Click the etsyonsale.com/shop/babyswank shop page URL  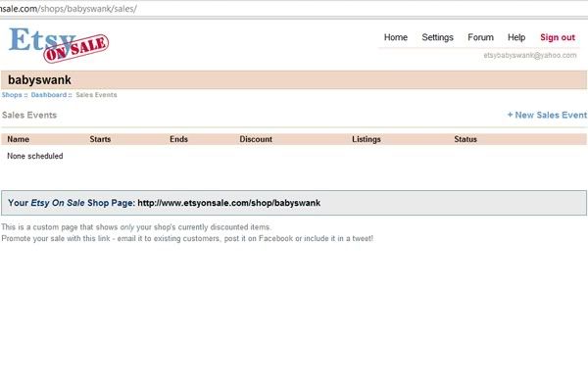(228, 203)
